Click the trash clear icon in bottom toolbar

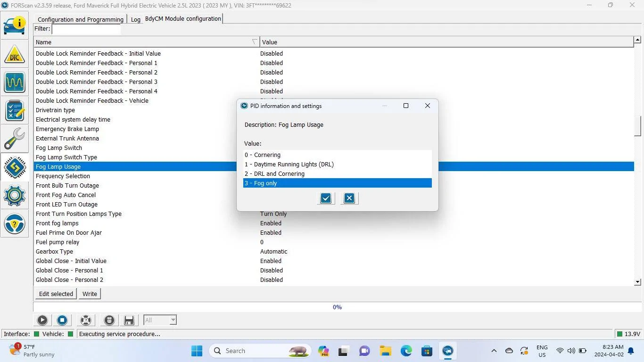109,320
